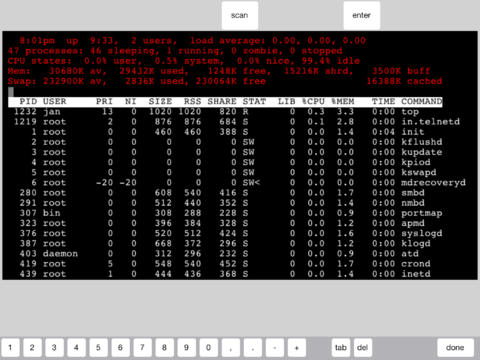Select the 'nmbd' command text

click(x=413, y=203)
